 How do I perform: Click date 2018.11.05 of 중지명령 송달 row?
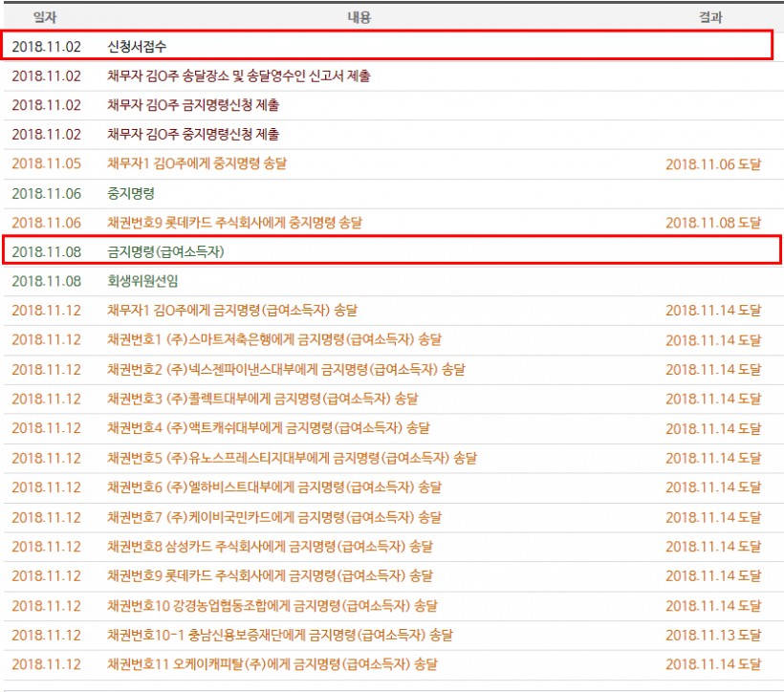point(47,163)
